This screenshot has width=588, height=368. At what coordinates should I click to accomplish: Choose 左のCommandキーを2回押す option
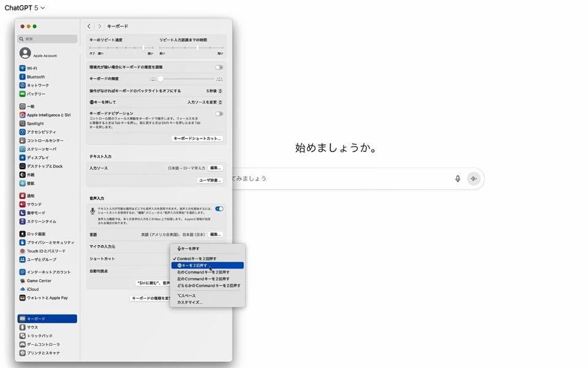click(x=208, y=279)
